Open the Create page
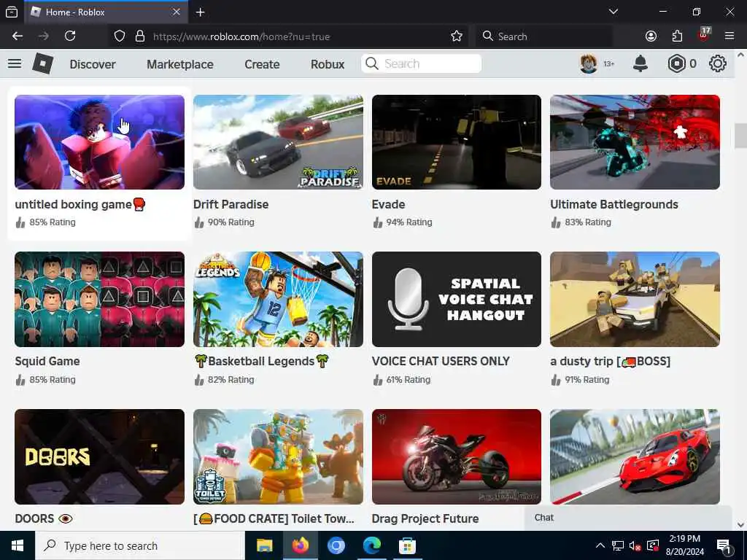This screenshot has width=747, height=560. coord(262,64)
